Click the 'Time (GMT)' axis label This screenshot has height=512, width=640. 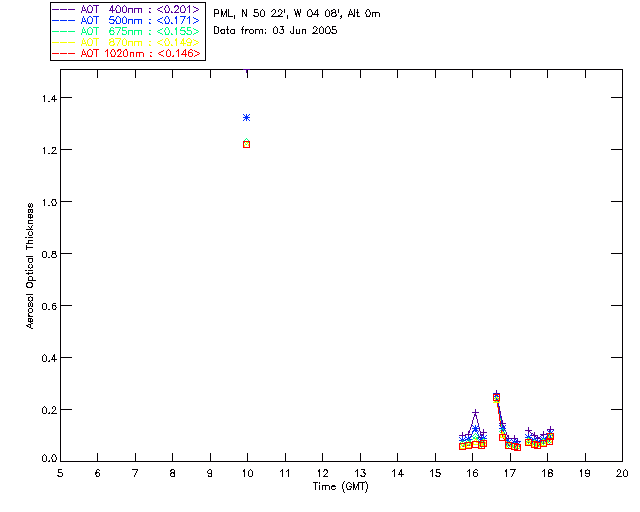coord(340,487)
